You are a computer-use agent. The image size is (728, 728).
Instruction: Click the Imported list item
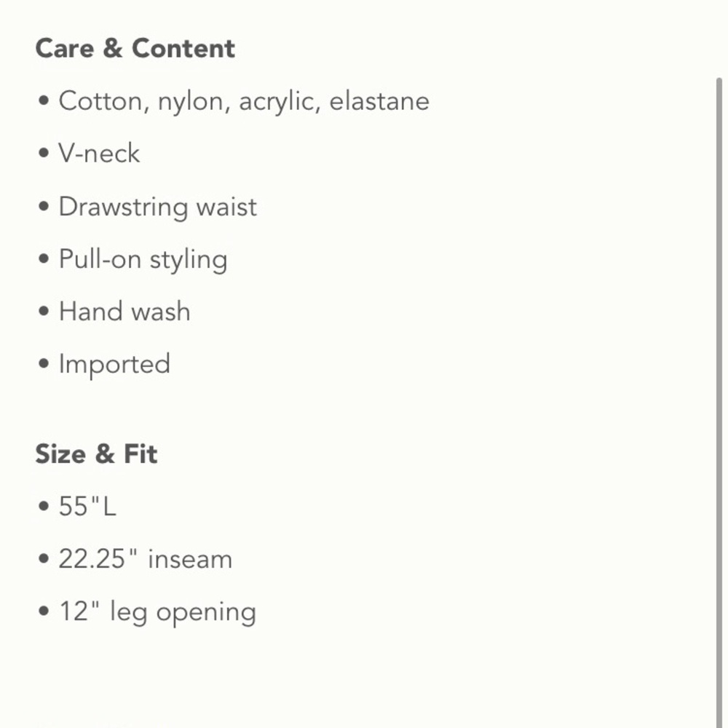tap(114, 364)
